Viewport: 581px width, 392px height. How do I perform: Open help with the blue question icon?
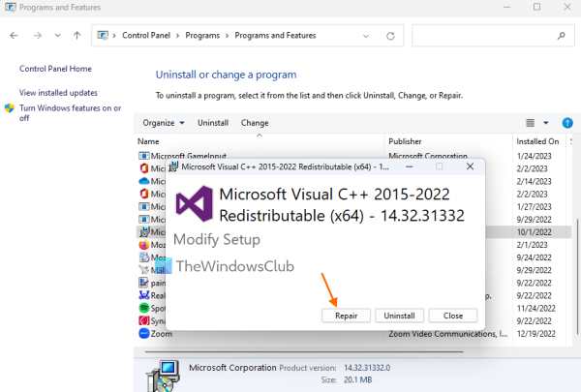click(567, 123)
